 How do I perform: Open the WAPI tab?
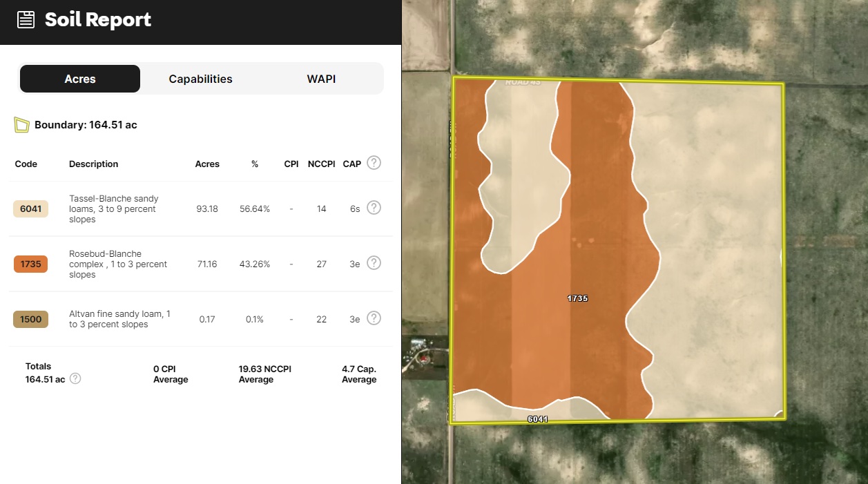321,79
